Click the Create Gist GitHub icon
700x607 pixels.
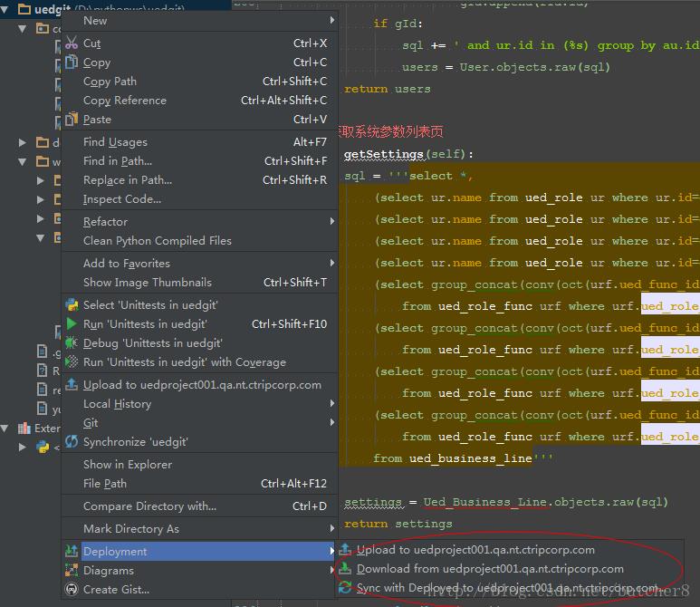(x=72, y=590)
